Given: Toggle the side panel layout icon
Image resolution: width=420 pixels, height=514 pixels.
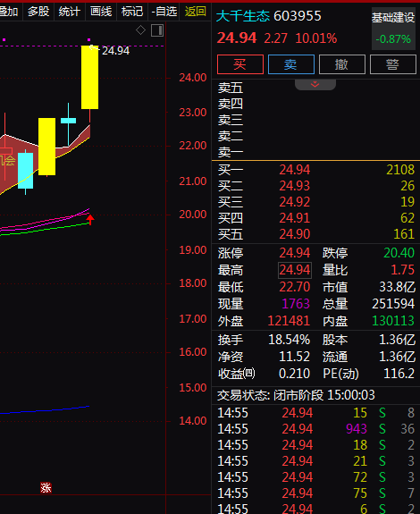Looking at the screenshot, I should [x=157, y=30].
